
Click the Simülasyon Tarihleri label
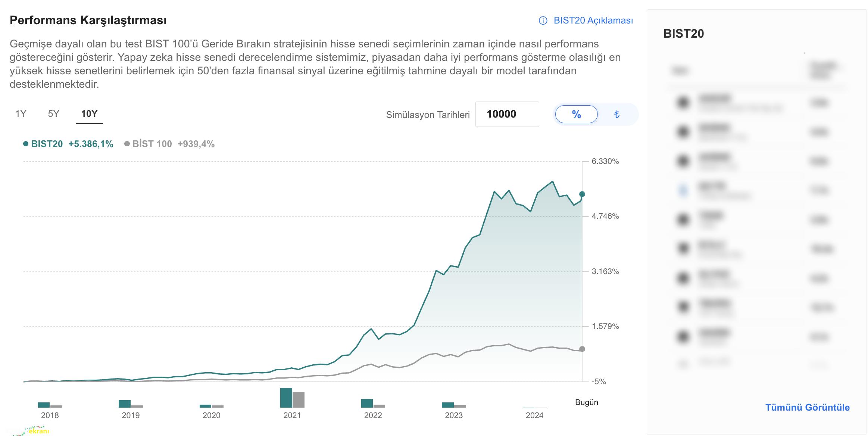tap(428, 115)
